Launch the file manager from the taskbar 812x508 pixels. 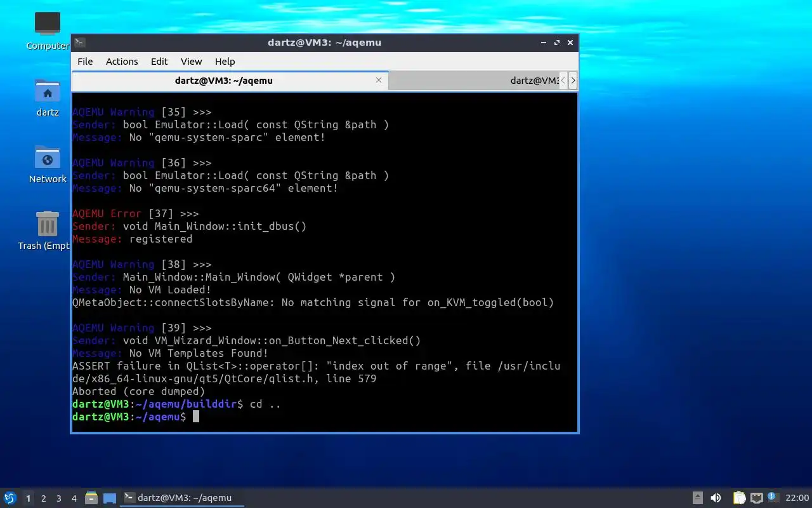tap(91, 498)
